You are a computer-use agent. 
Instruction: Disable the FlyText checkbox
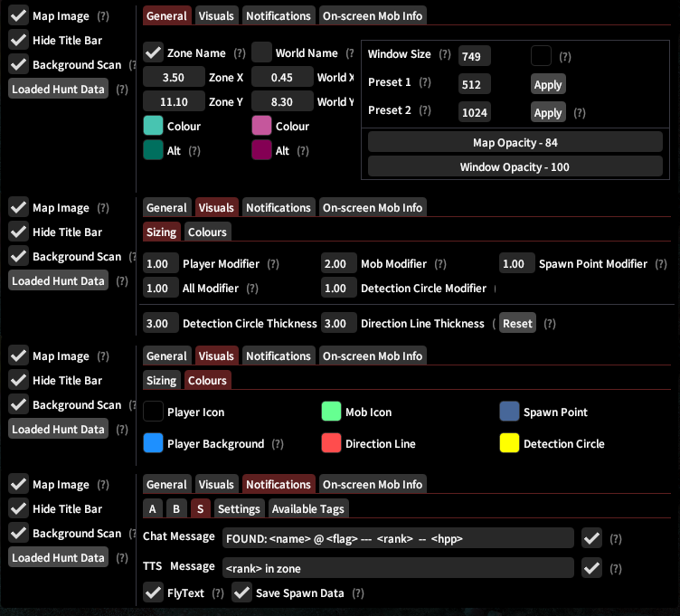(x=154, y=593)
